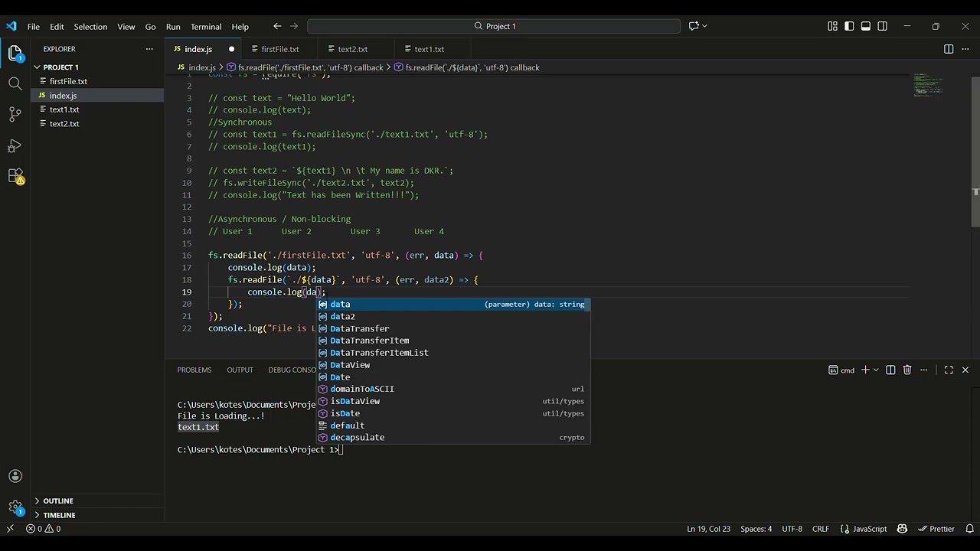Click the Project 1 command center search box
The height and width of the screenshot is (551, 980).
pyautogui.click(x=494, y=26)
